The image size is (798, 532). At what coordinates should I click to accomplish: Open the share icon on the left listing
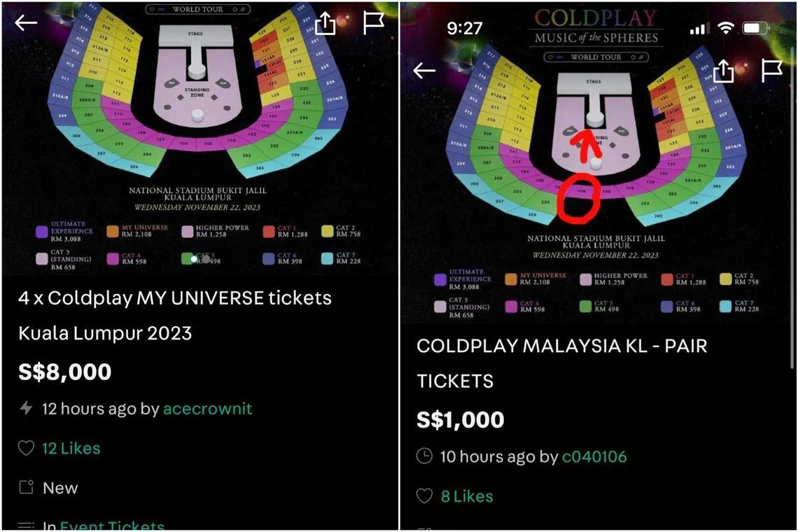point(325,22)
